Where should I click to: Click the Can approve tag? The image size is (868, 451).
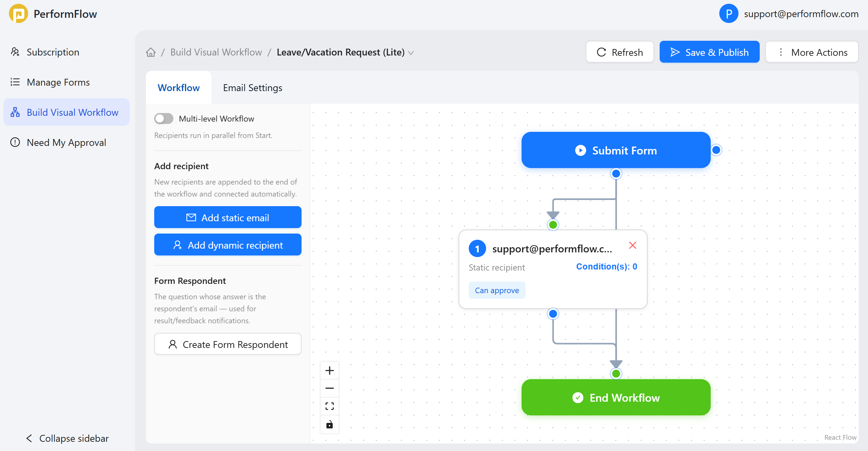pyautogui.click(x=497, y=290)
